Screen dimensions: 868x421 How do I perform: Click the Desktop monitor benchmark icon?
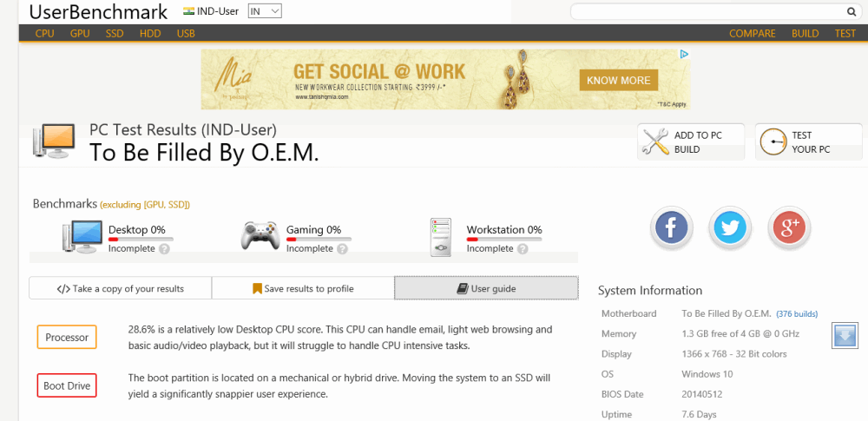coord(82,237)
